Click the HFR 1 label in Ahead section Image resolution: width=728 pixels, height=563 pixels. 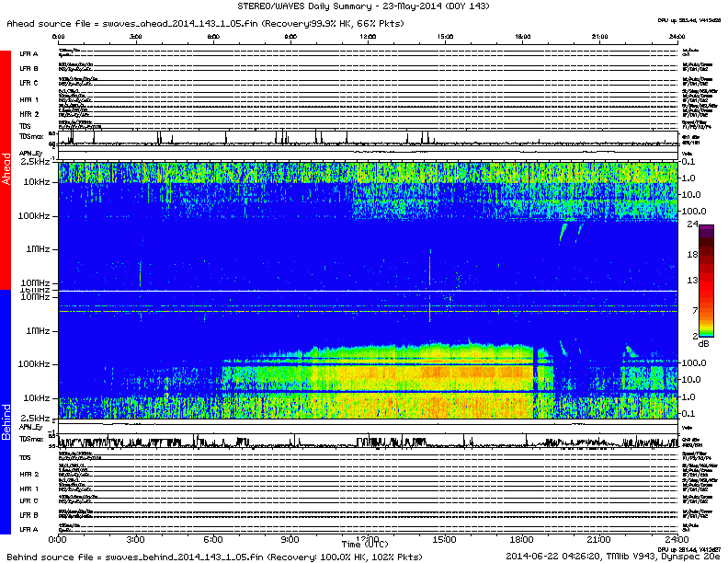click(x=28, y=100)
